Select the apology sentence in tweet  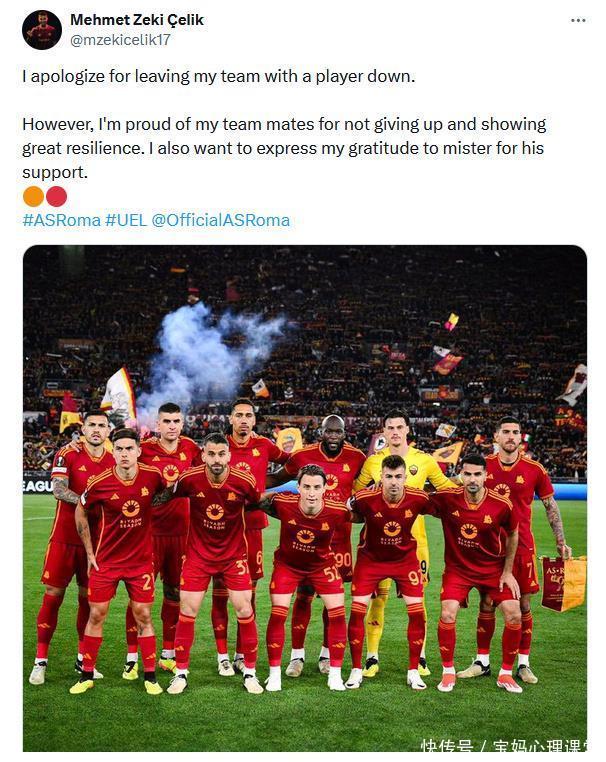coord(219,76)
